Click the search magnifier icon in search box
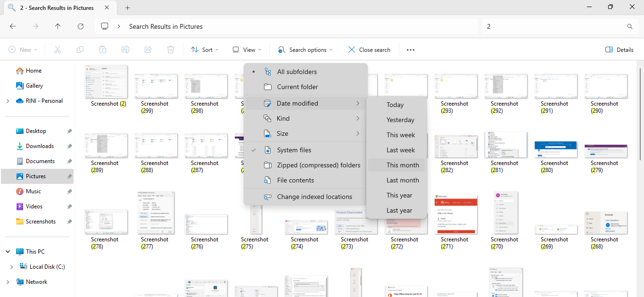644x297 pixels. click(x=630, y=26)
